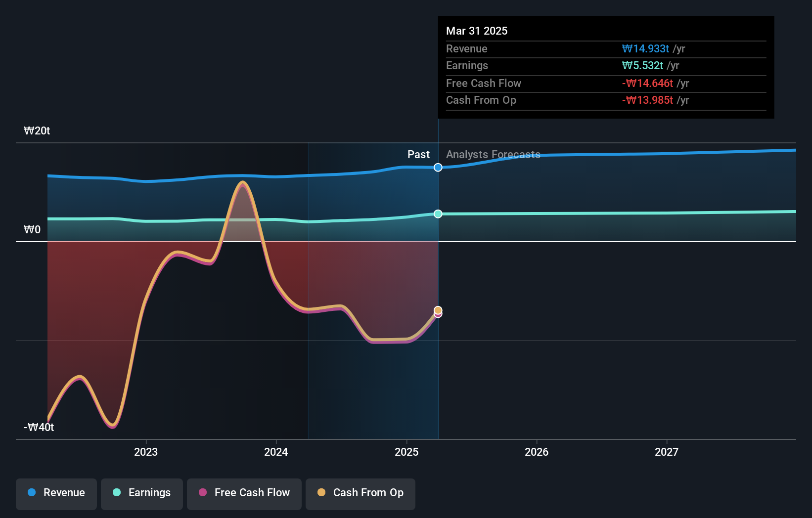Click the ₩20t y-axis label

click(37, 131)
